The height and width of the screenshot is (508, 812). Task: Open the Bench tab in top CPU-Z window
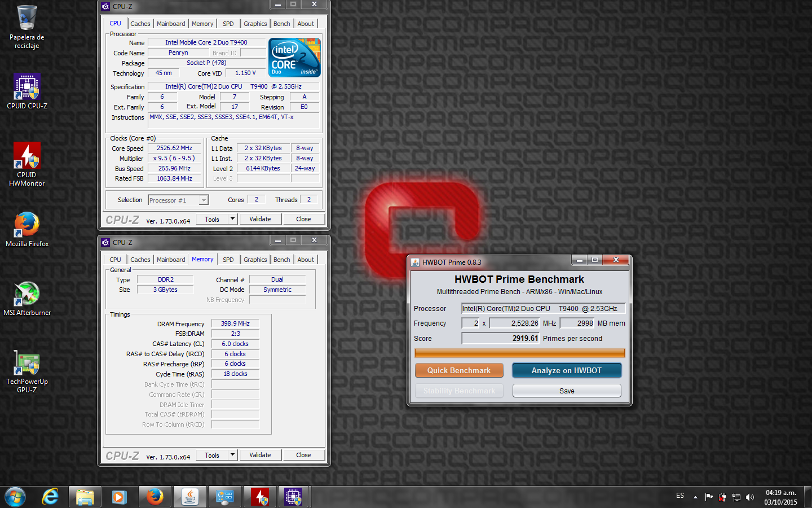(x=282, y=24)
